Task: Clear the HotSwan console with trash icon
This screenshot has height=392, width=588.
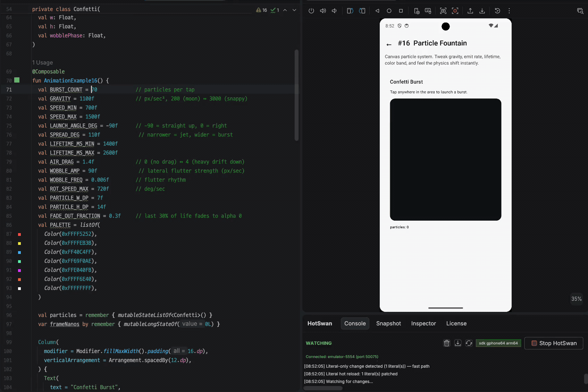Action: 447,343
